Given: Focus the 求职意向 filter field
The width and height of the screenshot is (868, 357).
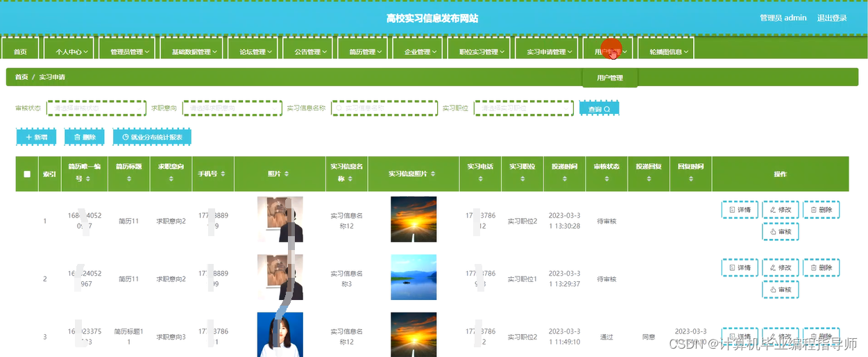Looking at the screenshot, I should [x=232, y=108].
